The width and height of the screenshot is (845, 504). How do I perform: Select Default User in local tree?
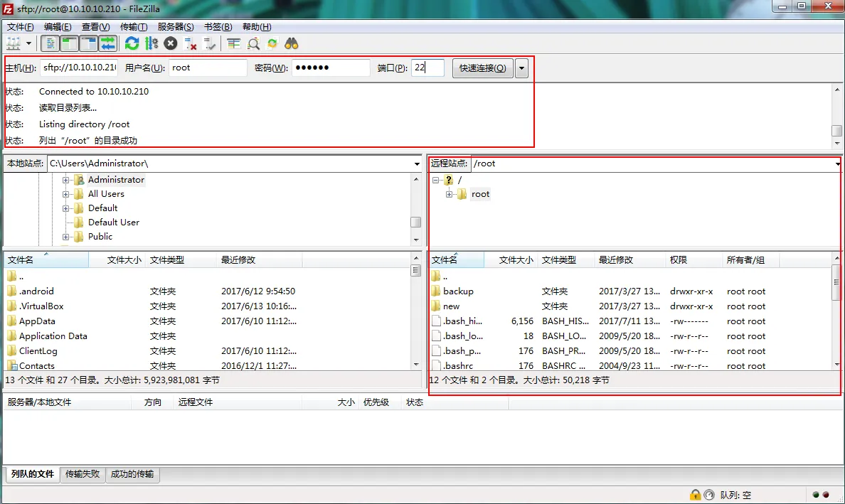pyautogui.click(x=113, y=222)
